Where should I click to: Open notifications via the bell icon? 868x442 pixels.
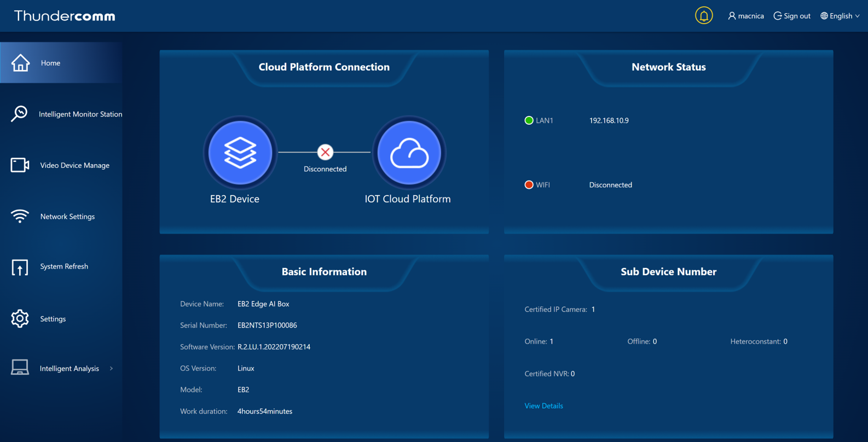(704, 15)
